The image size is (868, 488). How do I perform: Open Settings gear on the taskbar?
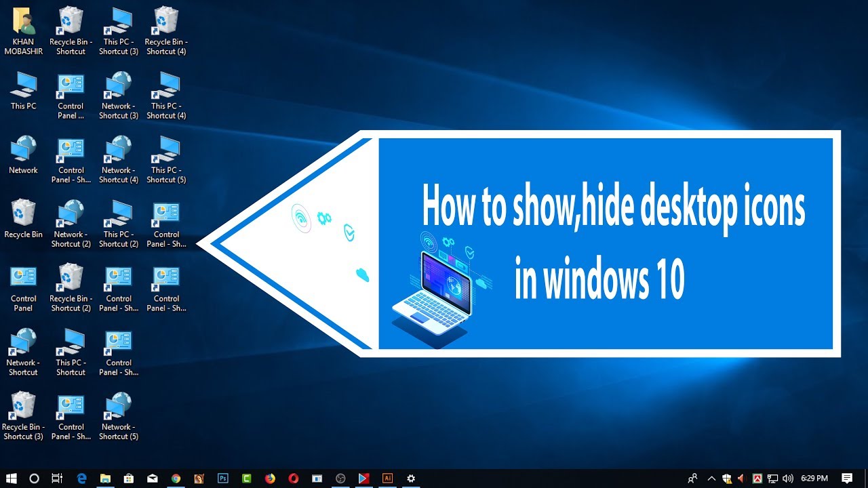click(x=411, y=478)
